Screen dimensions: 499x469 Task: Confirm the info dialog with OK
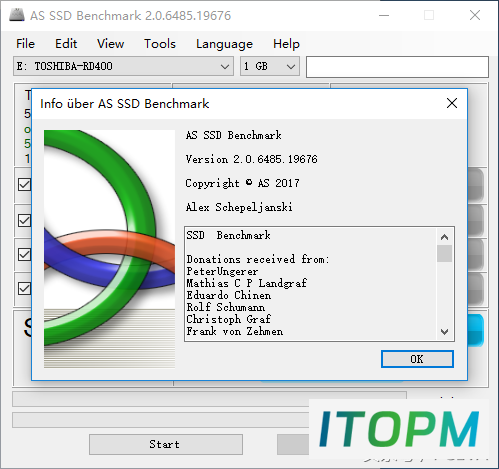[x=417, y=359]
